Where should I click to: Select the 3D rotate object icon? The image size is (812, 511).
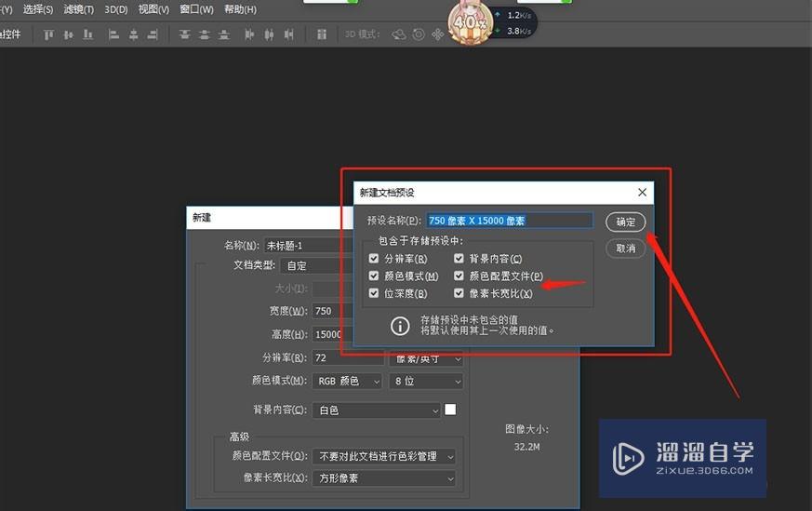pos(399,34)
